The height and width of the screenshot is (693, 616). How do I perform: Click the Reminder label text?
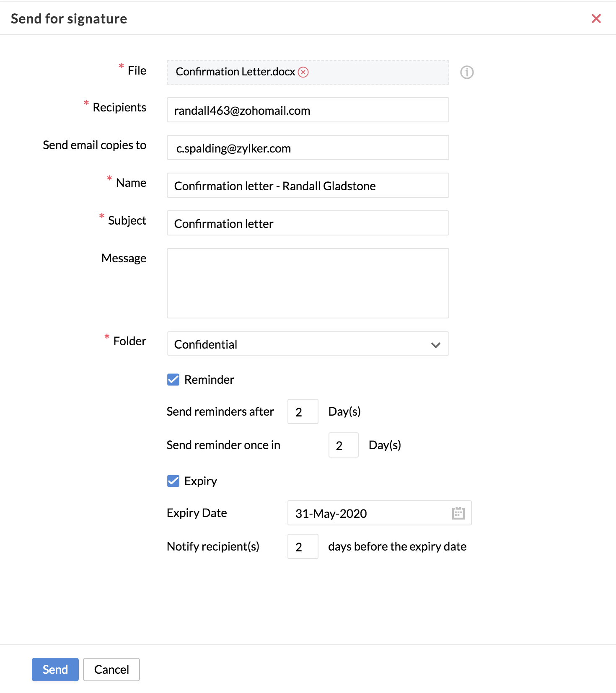(x=209, y=380)
